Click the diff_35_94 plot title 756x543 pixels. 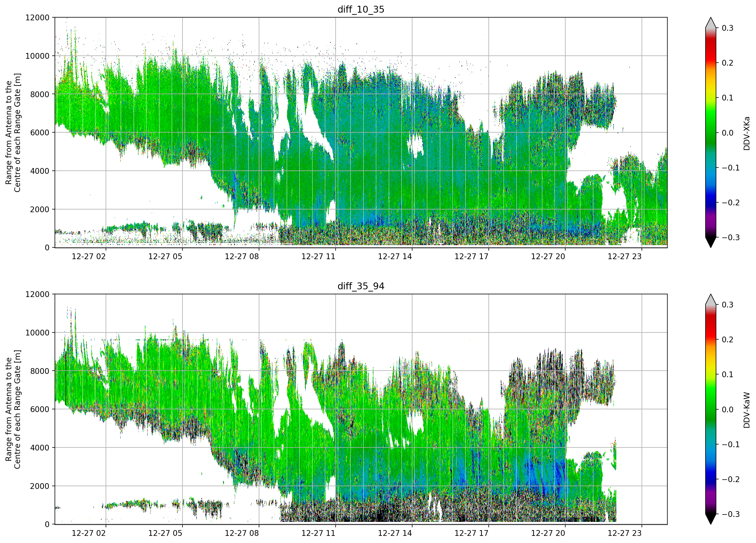click(x=361, y=286)
